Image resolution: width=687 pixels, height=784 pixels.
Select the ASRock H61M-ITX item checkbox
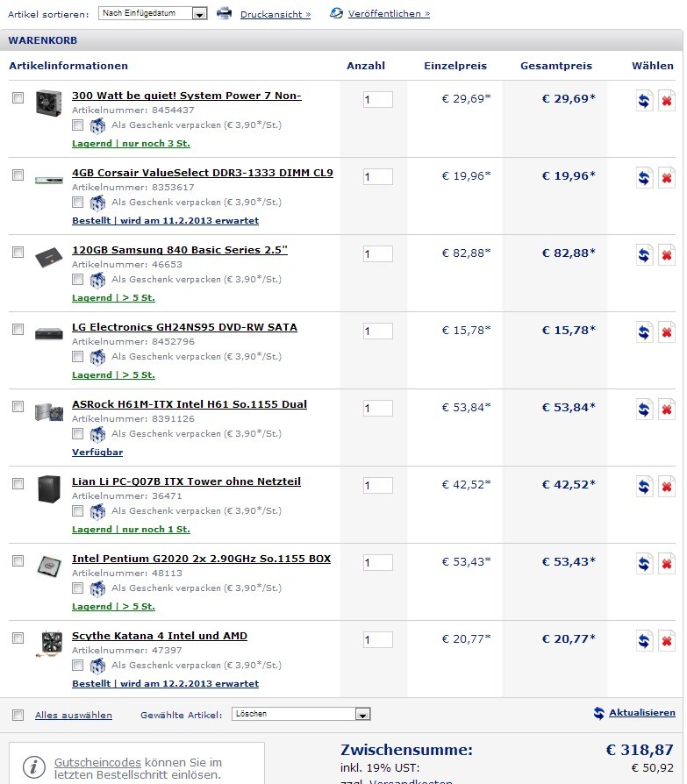(18, 406)
